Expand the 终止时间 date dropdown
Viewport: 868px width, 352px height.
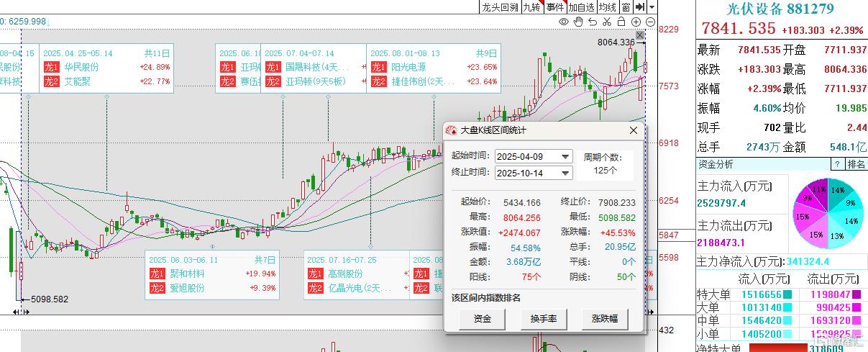tap(565, 173)
